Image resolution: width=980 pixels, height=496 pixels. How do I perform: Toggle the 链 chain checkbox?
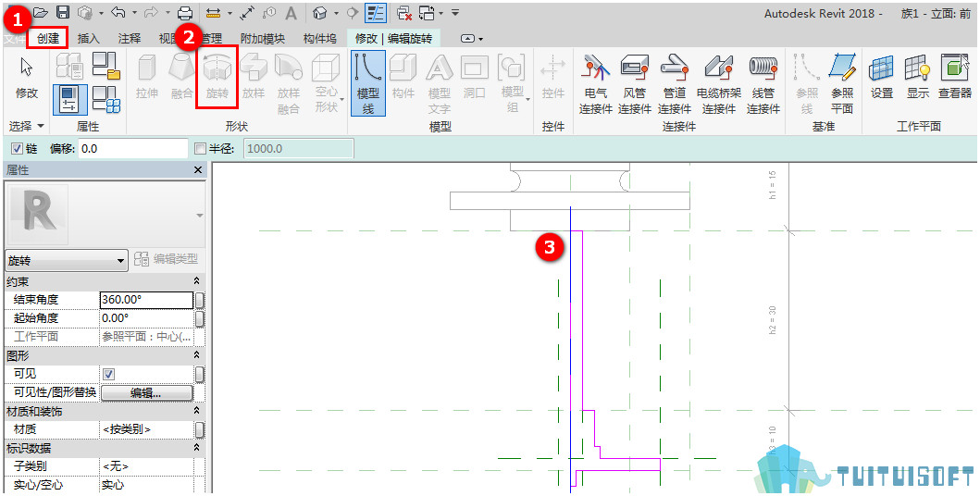click(17, 149)
